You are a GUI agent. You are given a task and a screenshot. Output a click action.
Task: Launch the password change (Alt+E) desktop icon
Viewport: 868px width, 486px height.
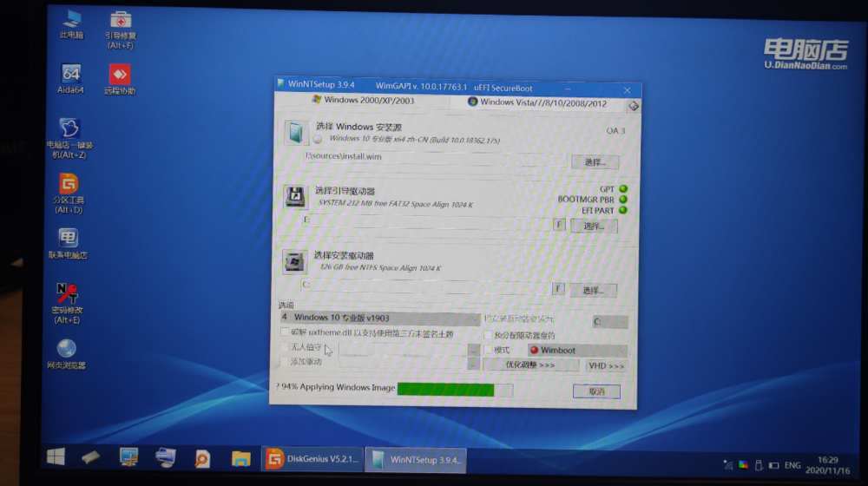[x=67, y=303]
